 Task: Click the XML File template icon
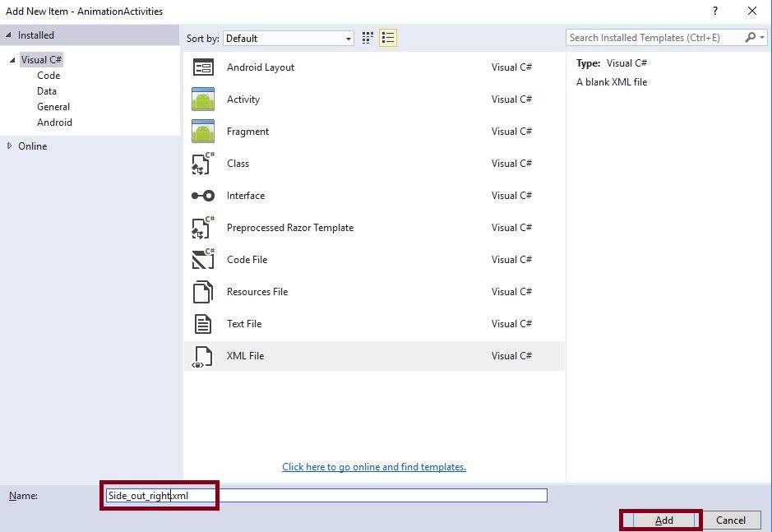point(202,357)
